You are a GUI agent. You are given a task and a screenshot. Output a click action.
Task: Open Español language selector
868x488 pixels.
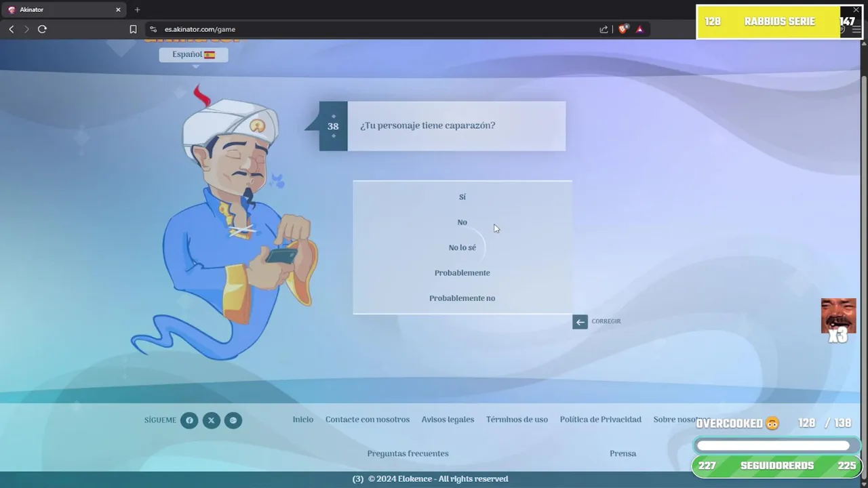point(193,54)
